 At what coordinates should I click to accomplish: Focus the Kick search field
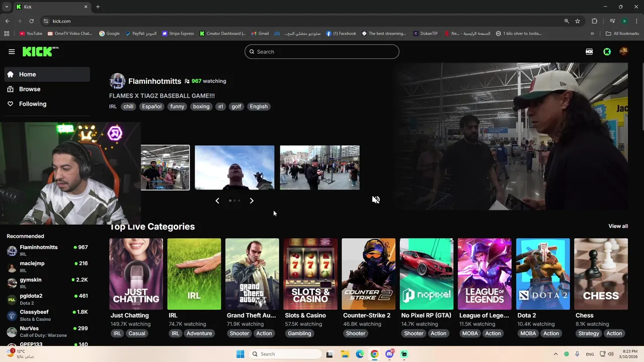322,52
